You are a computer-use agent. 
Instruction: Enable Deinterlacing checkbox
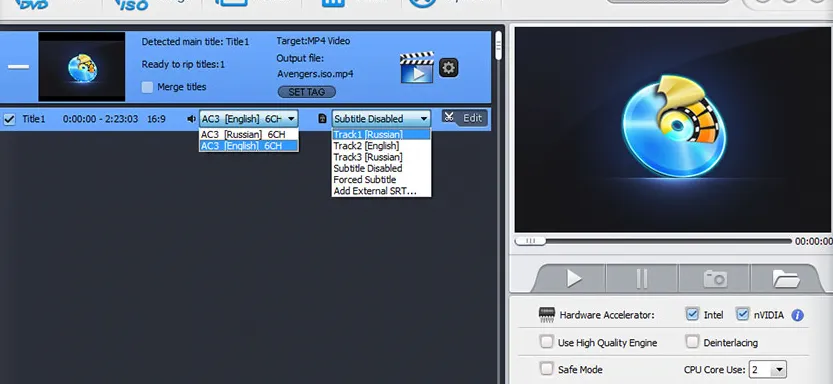coord(692,342)
